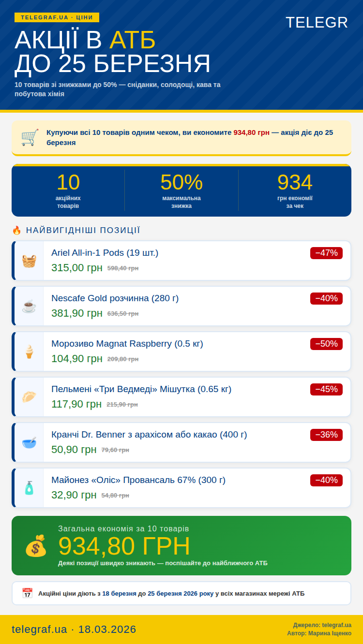
Task: Click the shopping cart icon in the banner
Action: tap(30, 137)
